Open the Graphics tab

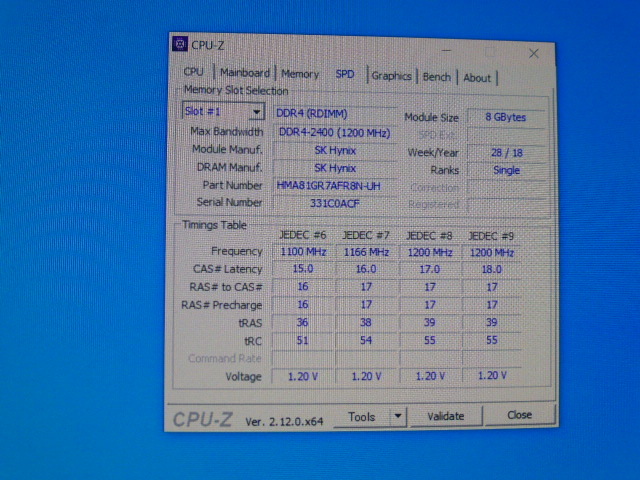pyautogui.click(x=391, y=76)
